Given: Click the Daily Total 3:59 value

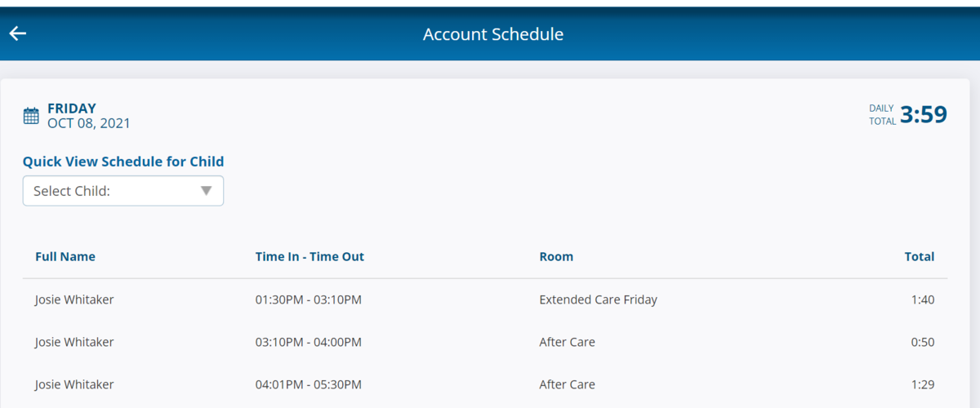Looking at the screenshot, I should 923,115.
